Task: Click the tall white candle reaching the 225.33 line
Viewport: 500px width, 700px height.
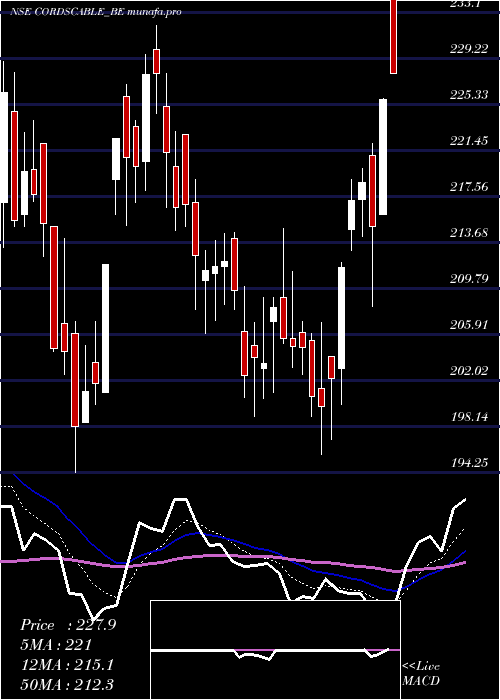Action: [x=383, y=157]
